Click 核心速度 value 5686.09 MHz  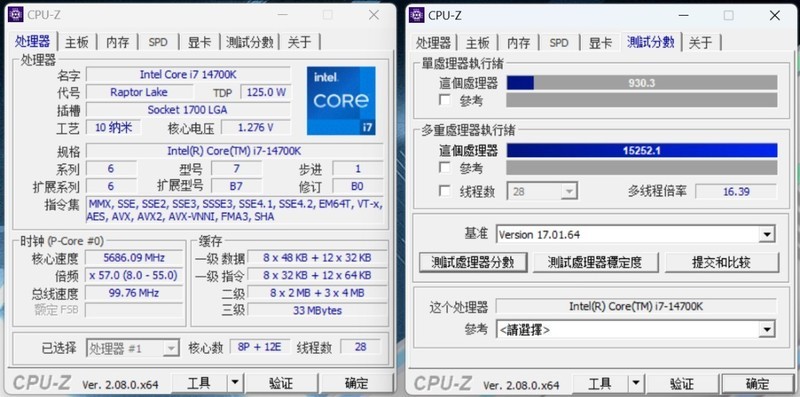pos(134,258)
